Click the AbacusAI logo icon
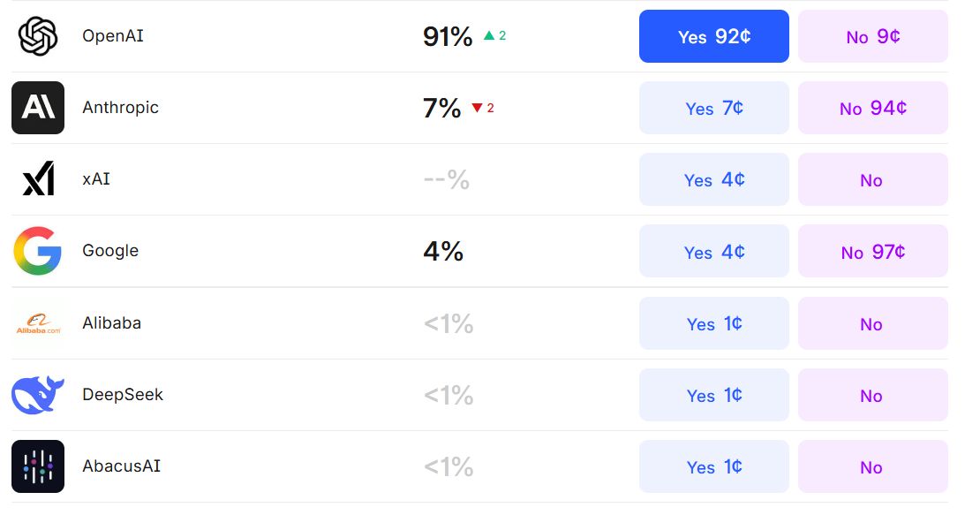Image resolution: width=980 pixels, height=515 pixels. (x=38, y=466)
